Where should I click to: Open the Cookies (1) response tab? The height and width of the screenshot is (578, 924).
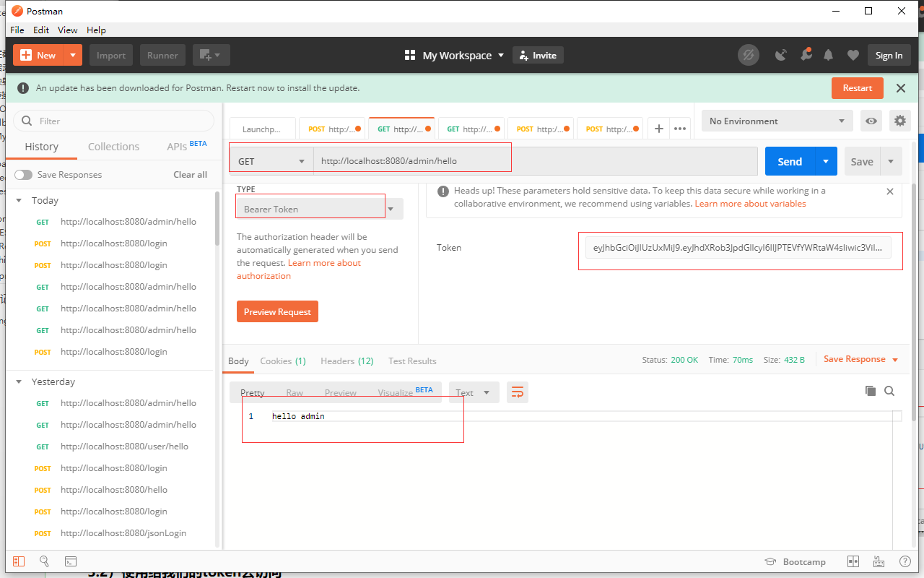283,361
